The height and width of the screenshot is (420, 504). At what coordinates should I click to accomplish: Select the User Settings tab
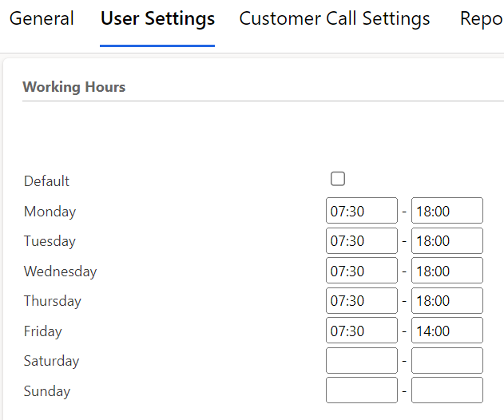click(157, 19)
